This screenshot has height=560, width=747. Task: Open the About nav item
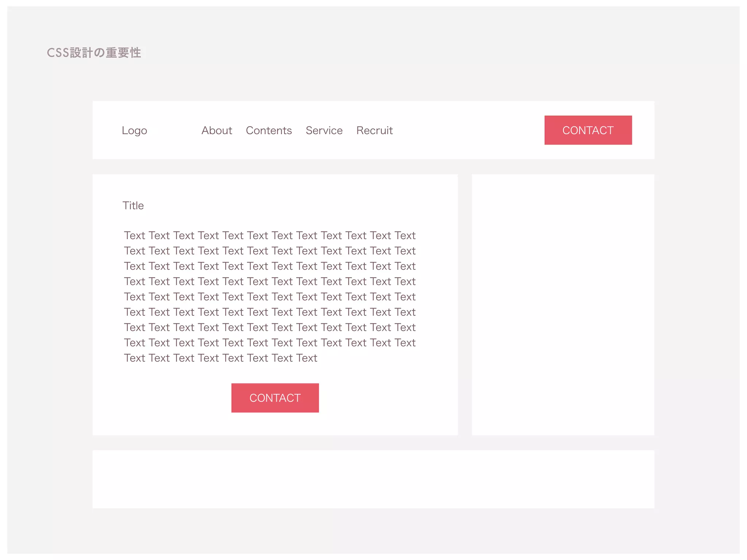[x=217, y=131]
